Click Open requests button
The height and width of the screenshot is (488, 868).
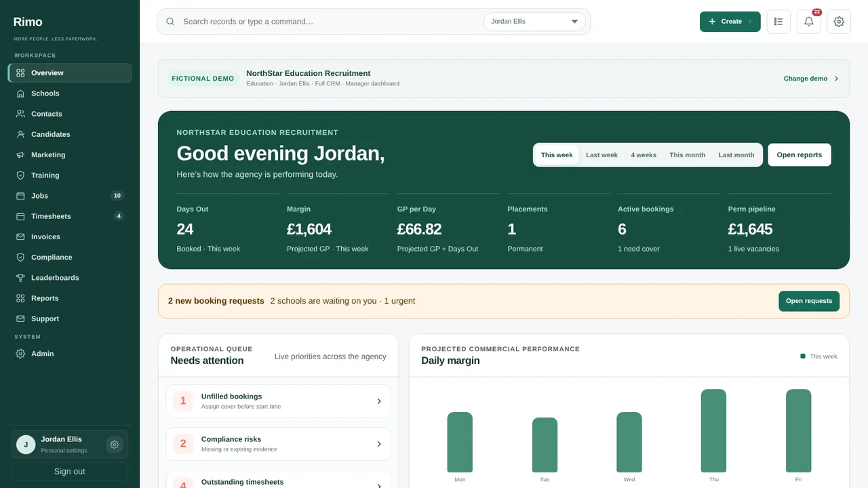(809, 301)
